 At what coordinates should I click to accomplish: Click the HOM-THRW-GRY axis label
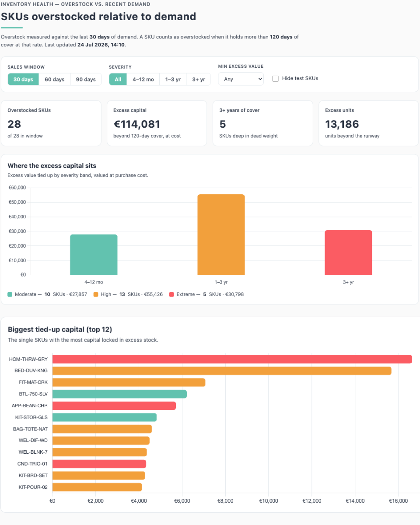(28, 359)
